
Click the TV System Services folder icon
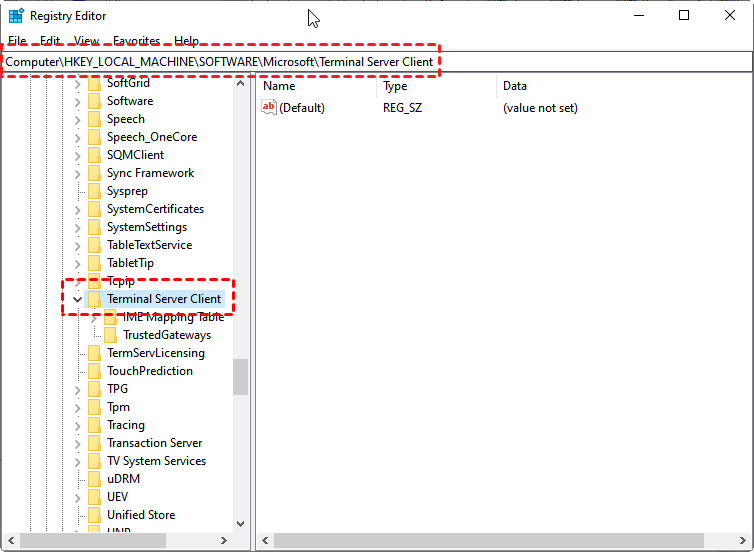click(95, 461)
